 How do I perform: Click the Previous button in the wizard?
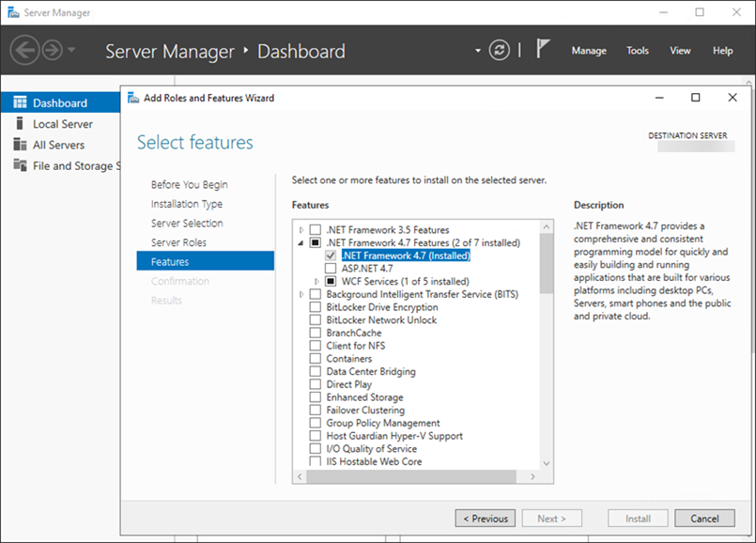(x=485, y=518)
